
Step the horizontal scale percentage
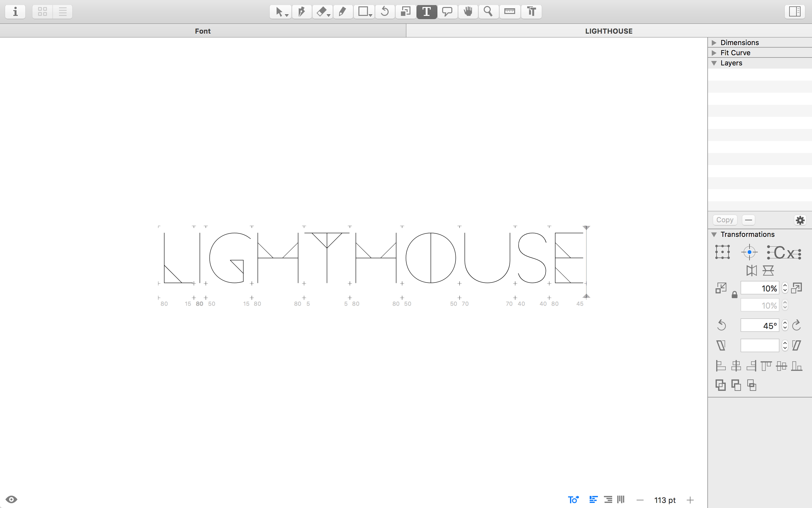(x=785, y=288)
